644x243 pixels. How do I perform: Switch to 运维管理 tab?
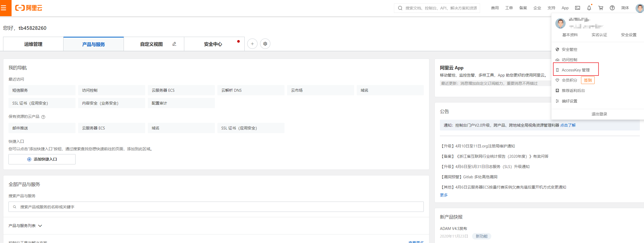(33, 44)
